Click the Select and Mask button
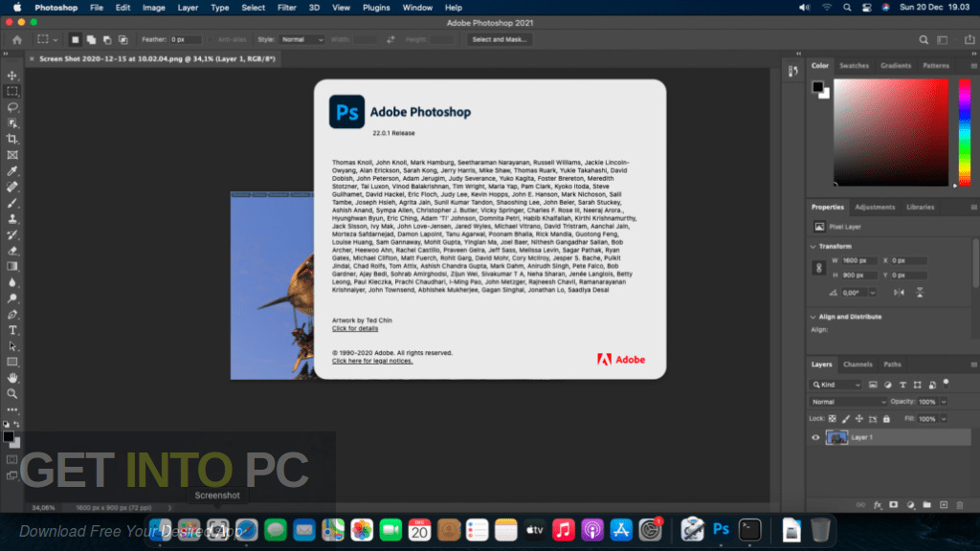 [x=499, y=39]
